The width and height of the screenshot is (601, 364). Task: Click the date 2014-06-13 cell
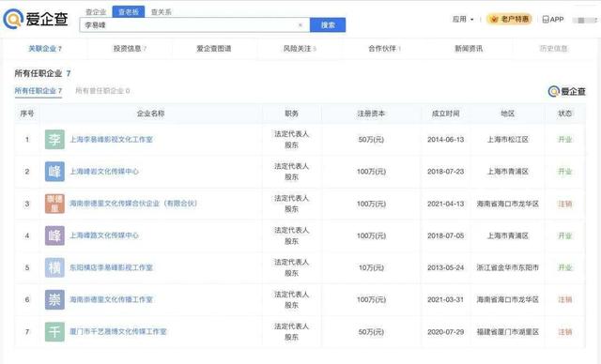pyautogui.click(x=445, y=140)
